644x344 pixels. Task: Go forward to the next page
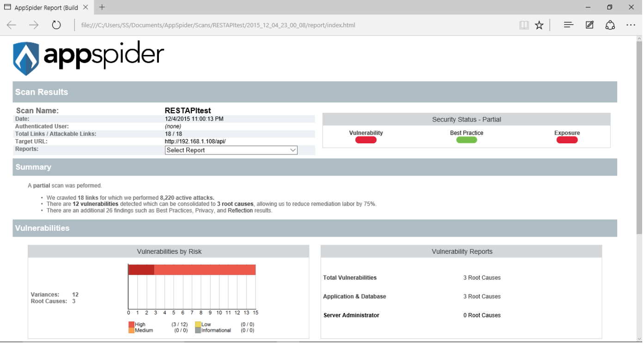34,25
